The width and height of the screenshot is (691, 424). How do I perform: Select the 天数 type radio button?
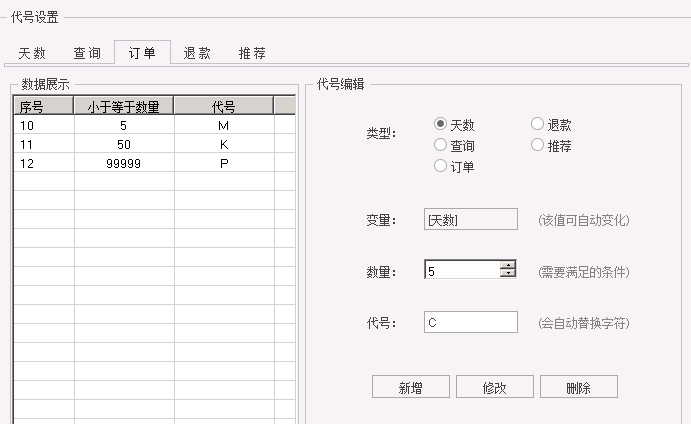pyautogui.click(x=440, y=124)
